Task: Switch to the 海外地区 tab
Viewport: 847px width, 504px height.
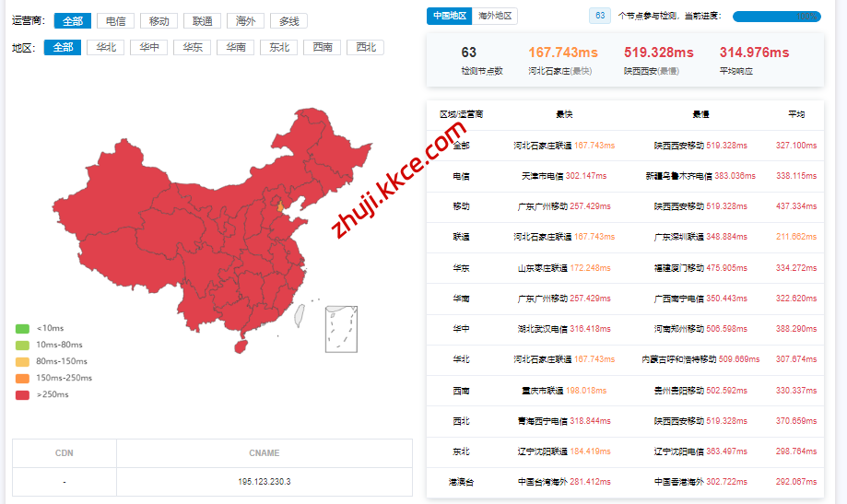Action: [x=497, y=16]
